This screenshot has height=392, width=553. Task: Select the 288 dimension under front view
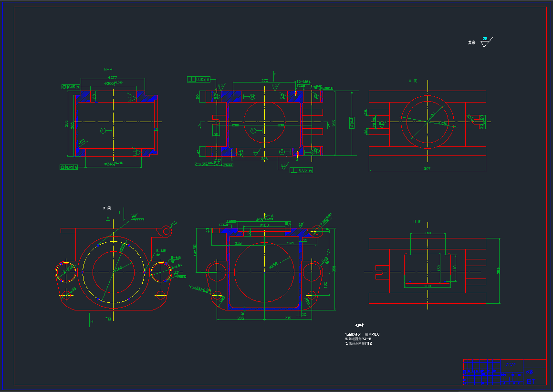pos(264,159)
